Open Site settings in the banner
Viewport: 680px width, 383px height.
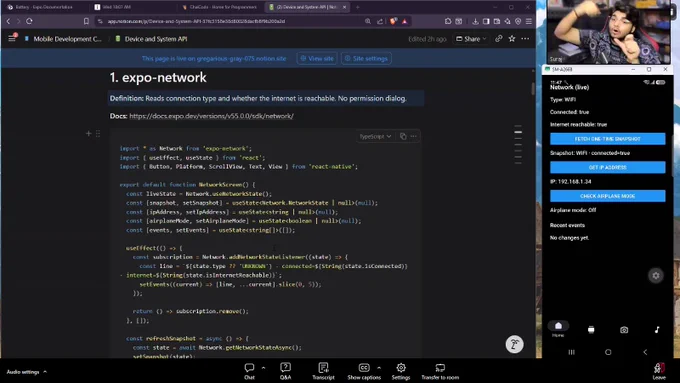[366, 59]
